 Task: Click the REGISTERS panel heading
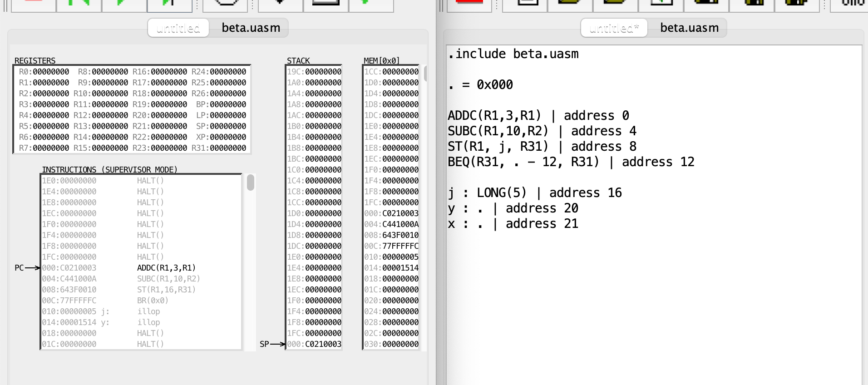(x=35, y=61)
